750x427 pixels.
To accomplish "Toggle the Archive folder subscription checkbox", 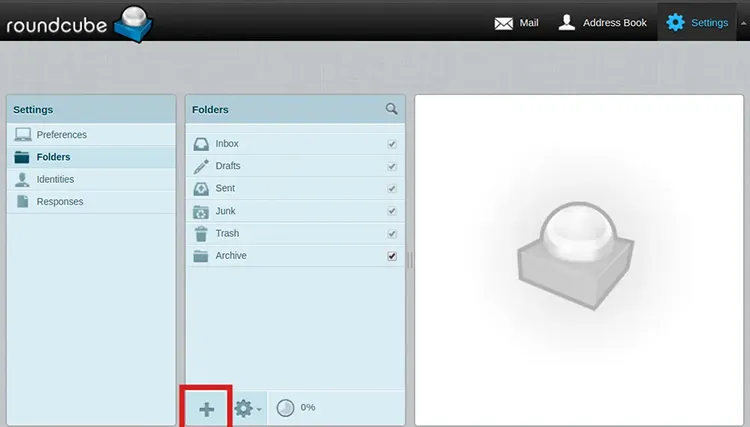I will [x=392, y=256].
